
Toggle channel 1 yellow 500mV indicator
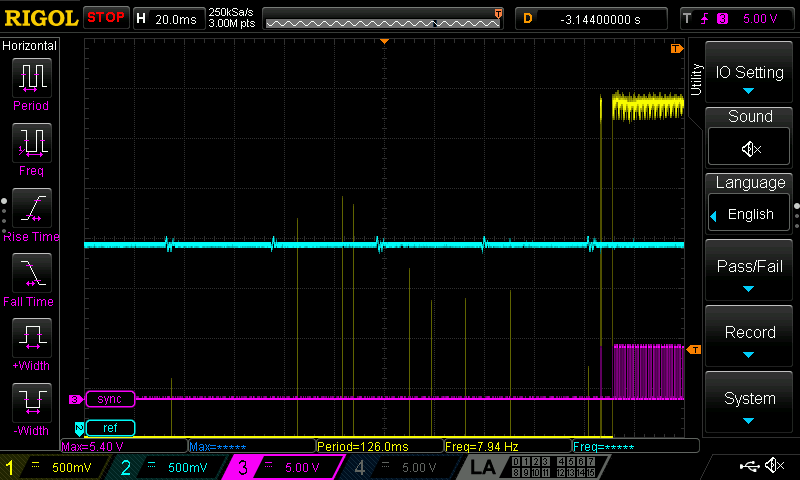coord(58,467)
